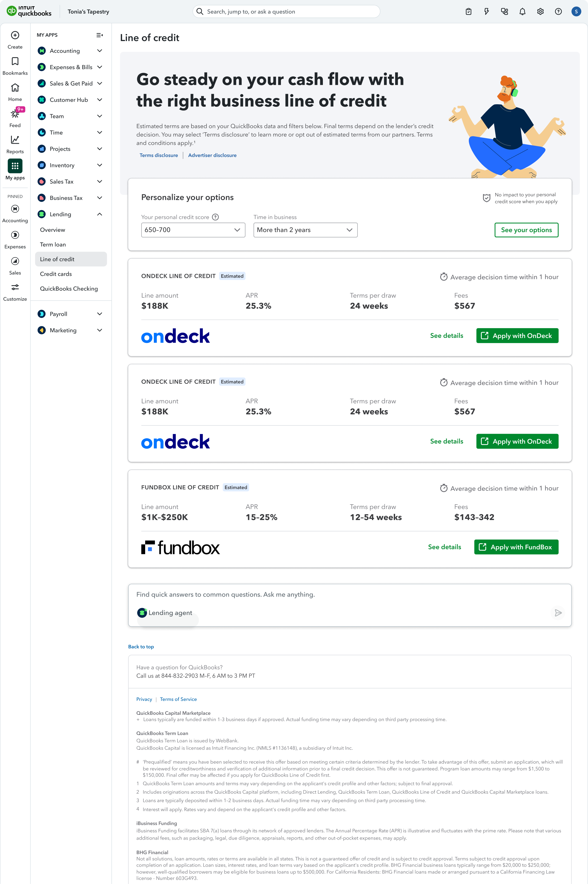Collapse the Lending section chevron
The width and height of the screenshot is (588, 884).
click(x=100, y=214)
